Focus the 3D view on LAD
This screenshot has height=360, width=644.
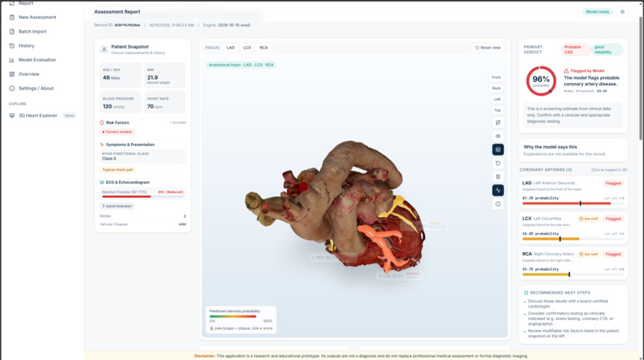pos(231,48)
